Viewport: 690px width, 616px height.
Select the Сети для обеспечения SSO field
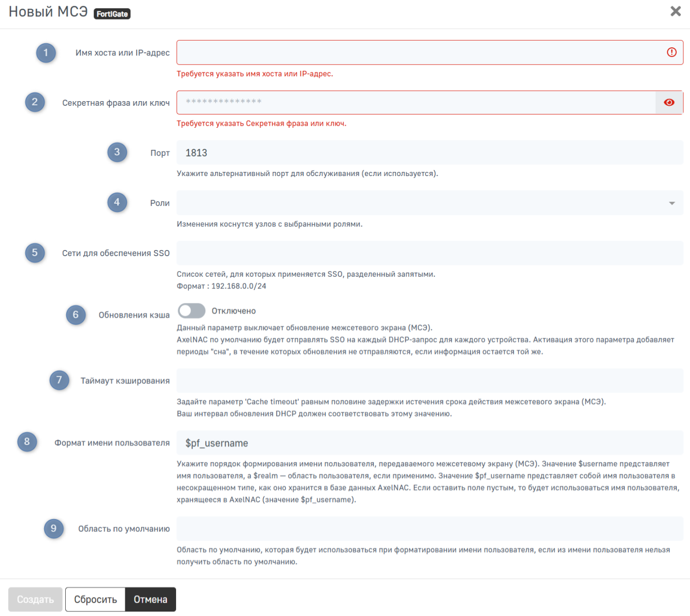pos(429,253)
